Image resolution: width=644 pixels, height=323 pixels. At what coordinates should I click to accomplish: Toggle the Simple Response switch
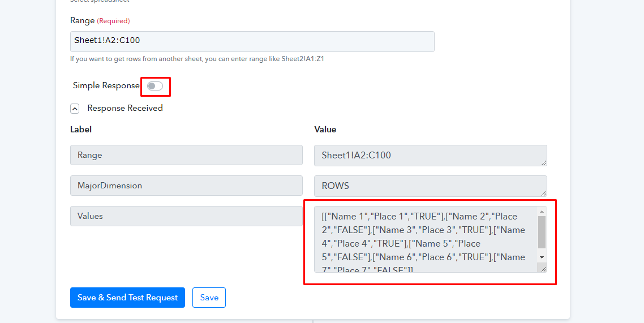(155, 86)
